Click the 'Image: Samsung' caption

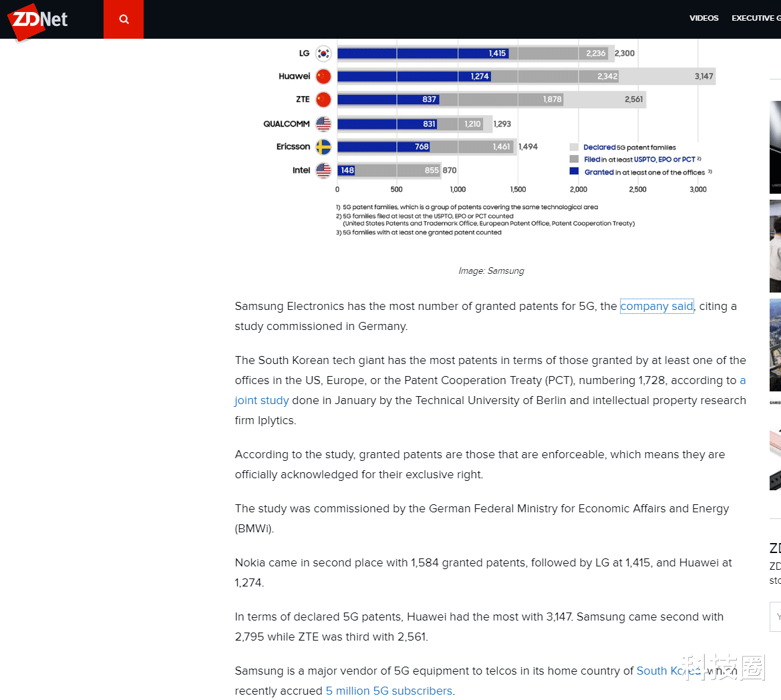[x=491, y=271]
